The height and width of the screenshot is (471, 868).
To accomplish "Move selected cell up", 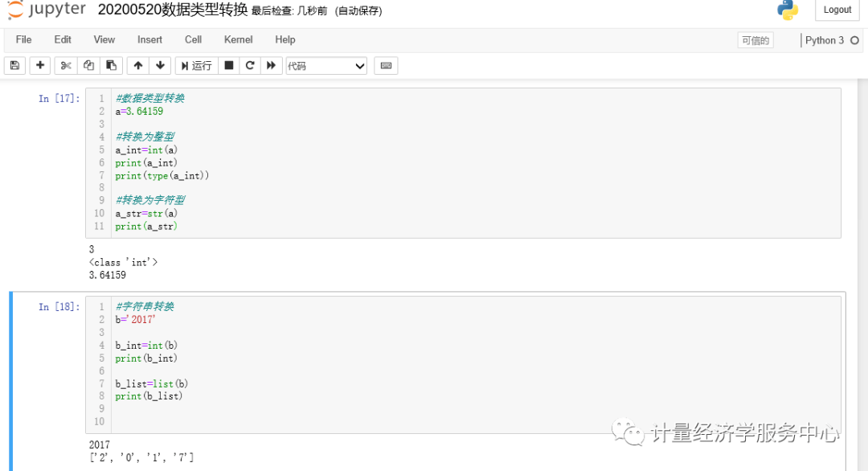I will click(138, 65).
